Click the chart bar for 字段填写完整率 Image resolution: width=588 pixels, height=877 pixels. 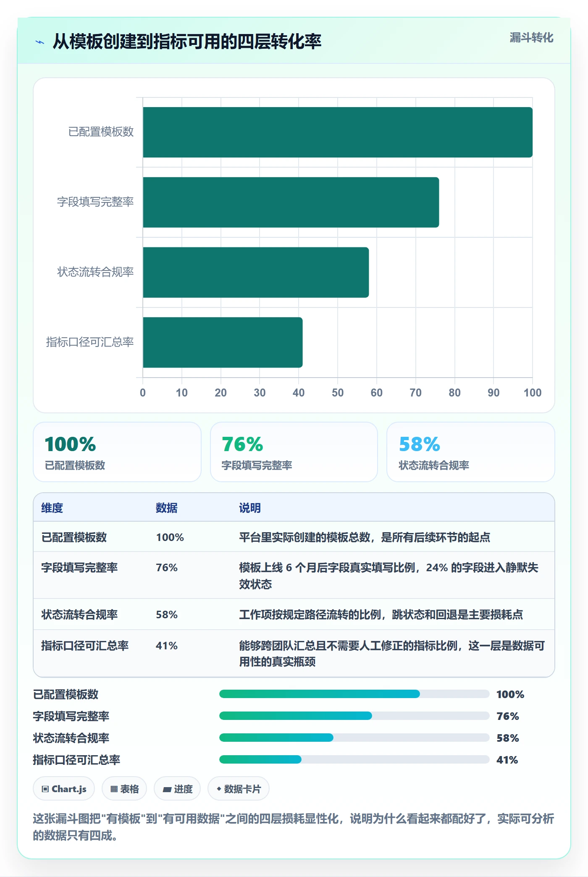pyautogui.click(x=291, y=202)
